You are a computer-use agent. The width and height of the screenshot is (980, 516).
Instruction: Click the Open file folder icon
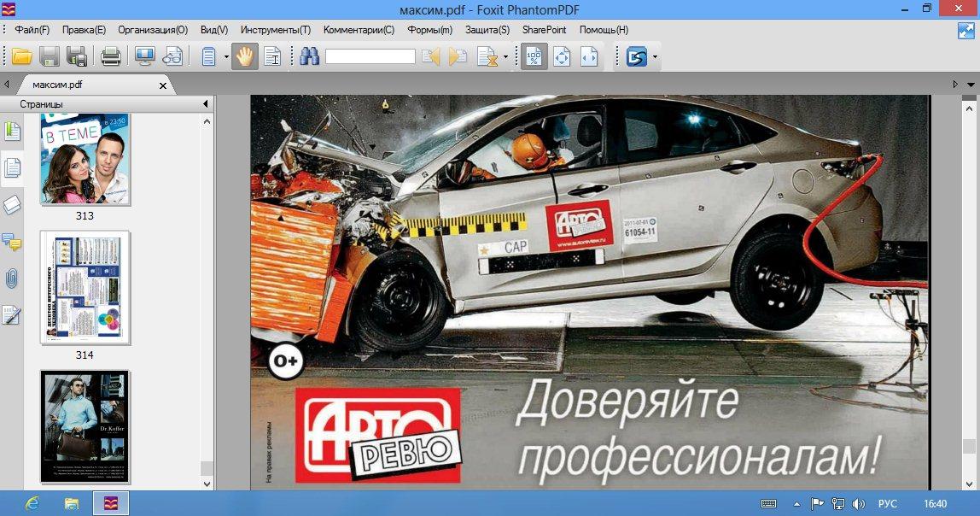point(22,57)
